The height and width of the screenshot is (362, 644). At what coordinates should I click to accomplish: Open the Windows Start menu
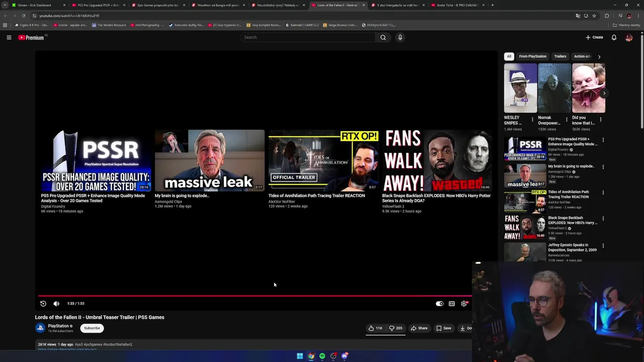point(300,356)
